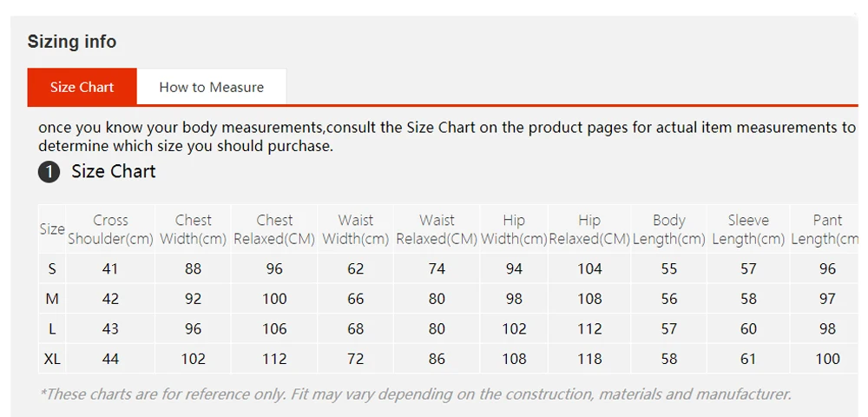Select the Pant Length column header
Image resolution: width=868 pixels, height=417 pixels.
point(827,229)
